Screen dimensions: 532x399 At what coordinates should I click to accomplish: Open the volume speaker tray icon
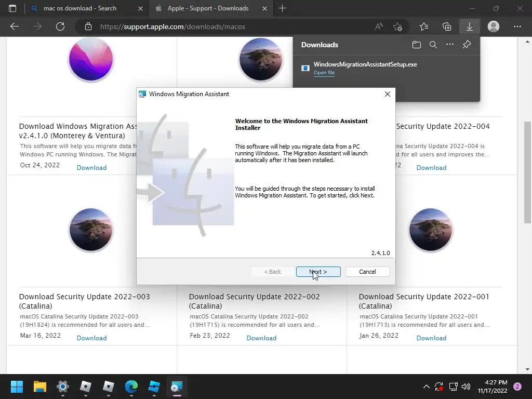pos(466,387)
